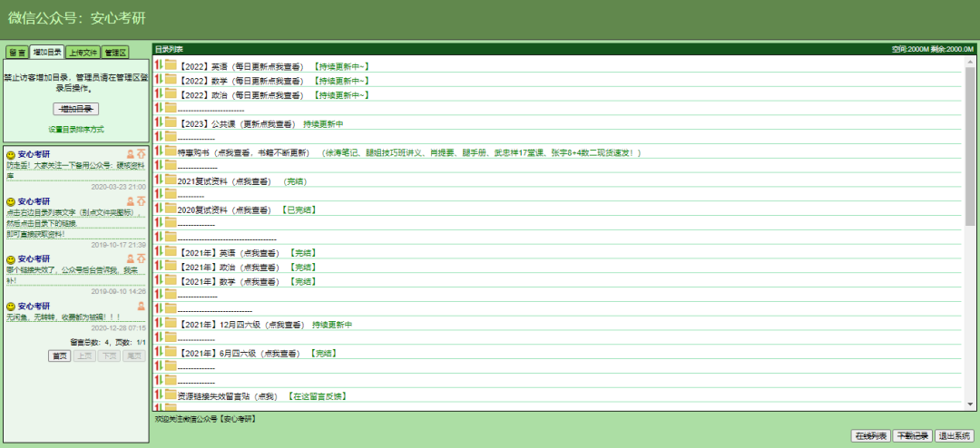The image size is (980, 448).
Task: Click the 下页 pagination button
Action: point(110,355)
